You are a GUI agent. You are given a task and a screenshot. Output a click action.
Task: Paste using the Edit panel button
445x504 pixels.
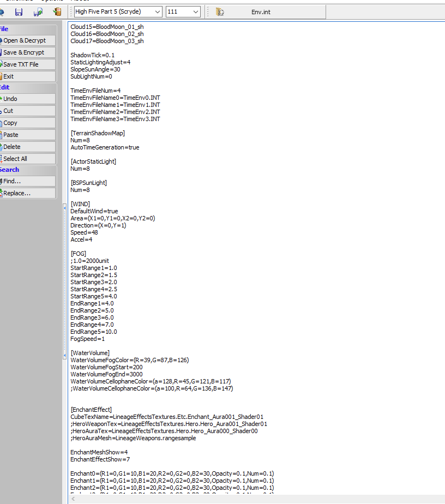[27, 135]
